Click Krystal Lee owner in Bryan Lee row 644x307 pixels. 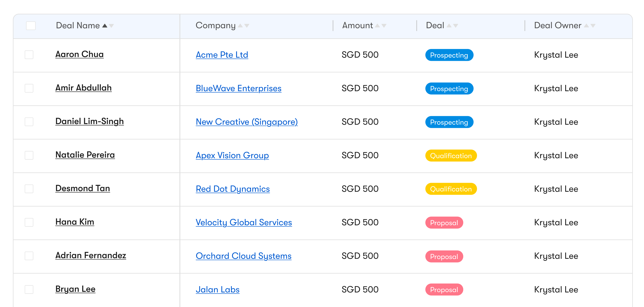point(556,290)
